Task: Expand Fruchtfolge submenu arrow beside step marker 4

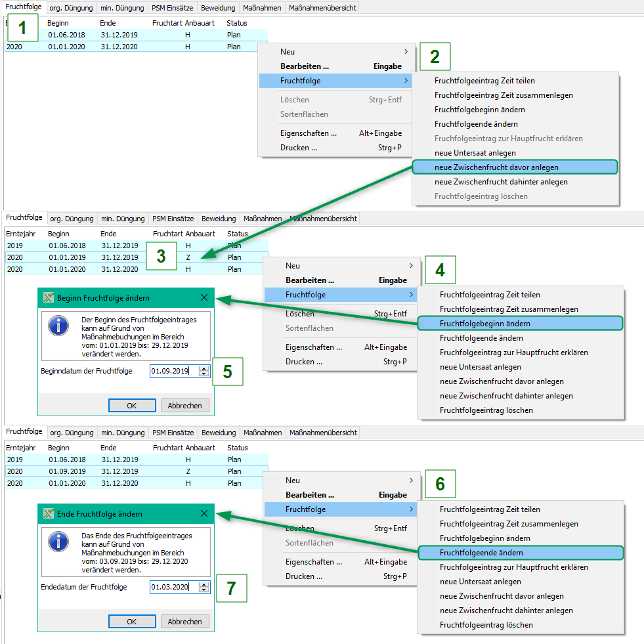Action: [411, 295]
